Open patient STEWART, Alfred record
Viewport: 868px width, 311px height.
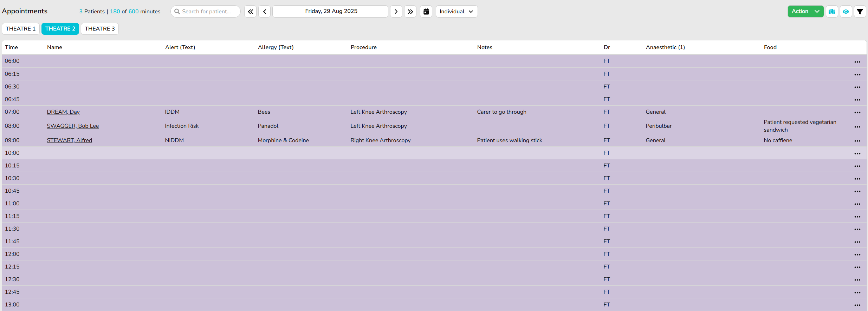69,140
